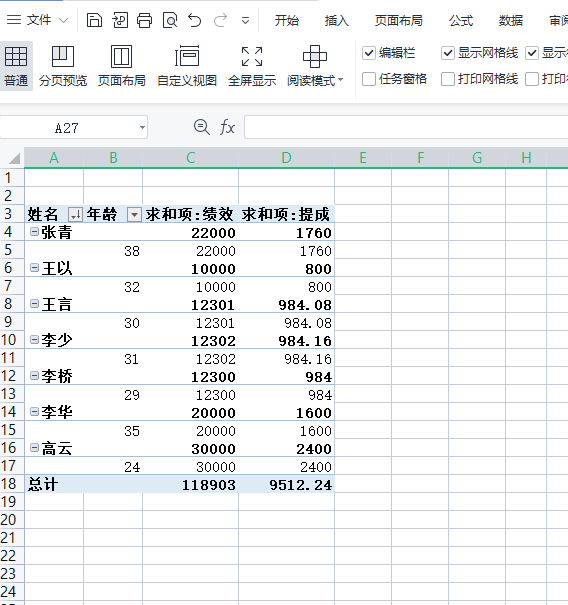Select column G header
Viewport: 568px width, 605px height.
point(477,158)
